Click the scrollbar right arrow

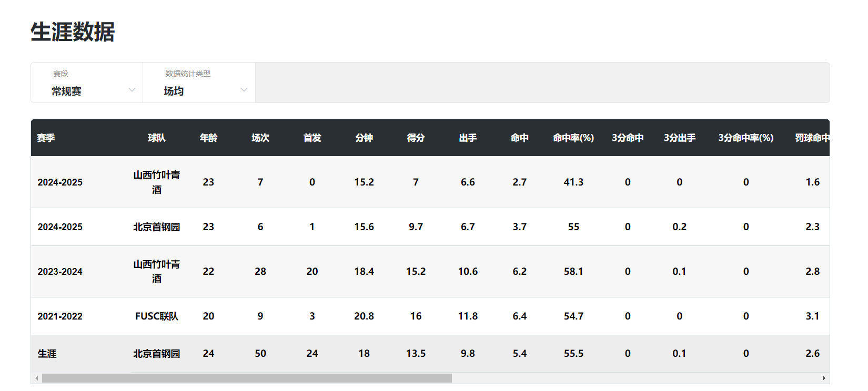824,378
